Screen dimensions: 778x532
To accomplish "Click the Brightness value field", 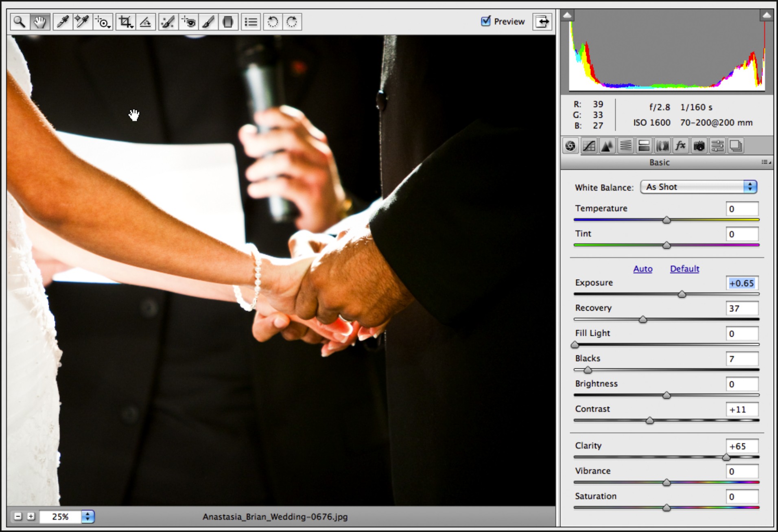I will click(742, 384).
